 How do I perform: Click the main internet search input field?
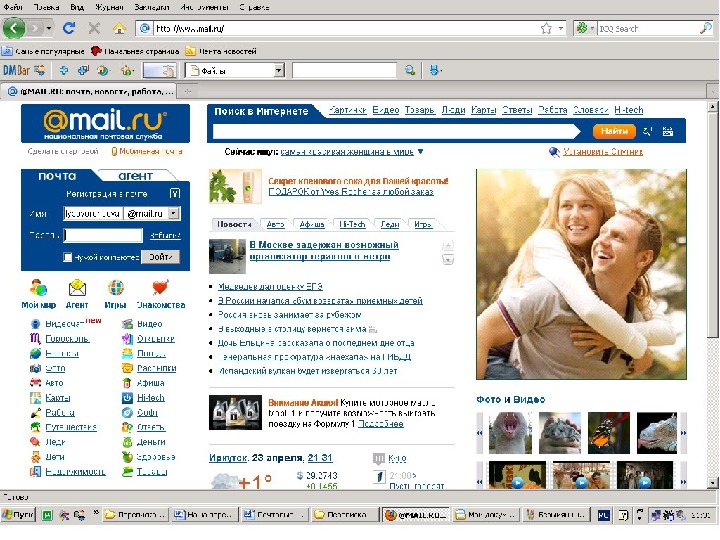(x=395, y=131)
